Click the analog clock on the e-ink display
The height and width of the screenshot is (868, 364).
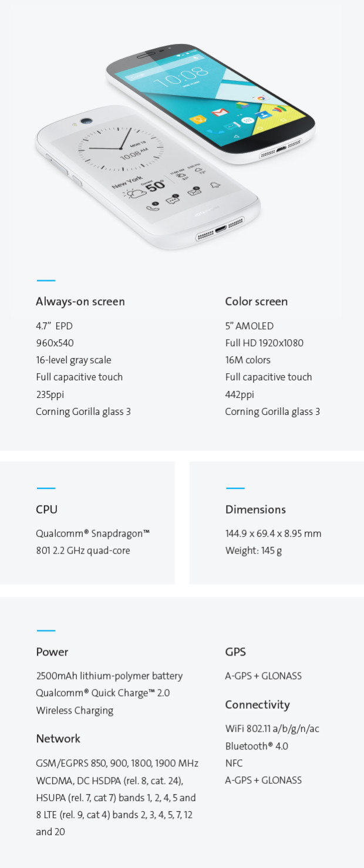click(x=121, y=147)
